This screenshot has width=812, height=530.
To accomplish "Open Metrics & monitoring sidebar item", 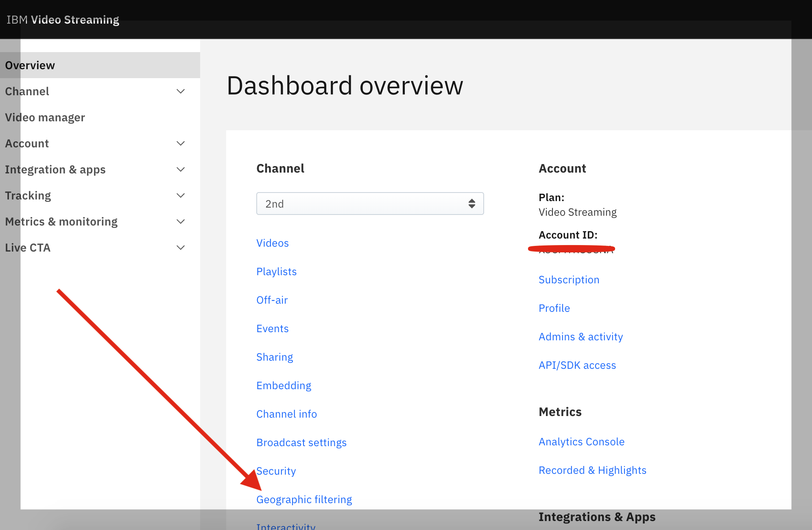I will [61, 221].
